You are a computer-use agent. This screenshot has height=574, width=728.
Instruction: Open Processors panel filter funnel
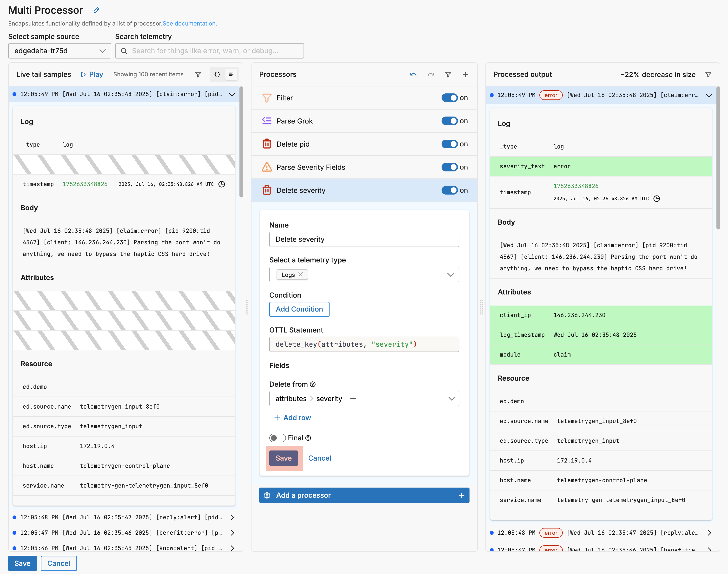click(448, 74)
